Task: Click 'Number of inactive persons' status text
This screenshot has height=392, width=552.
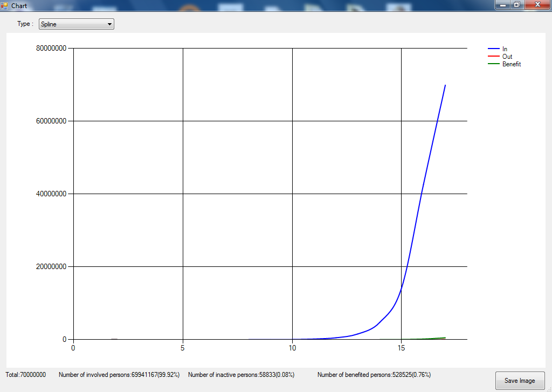Action: 241,375
